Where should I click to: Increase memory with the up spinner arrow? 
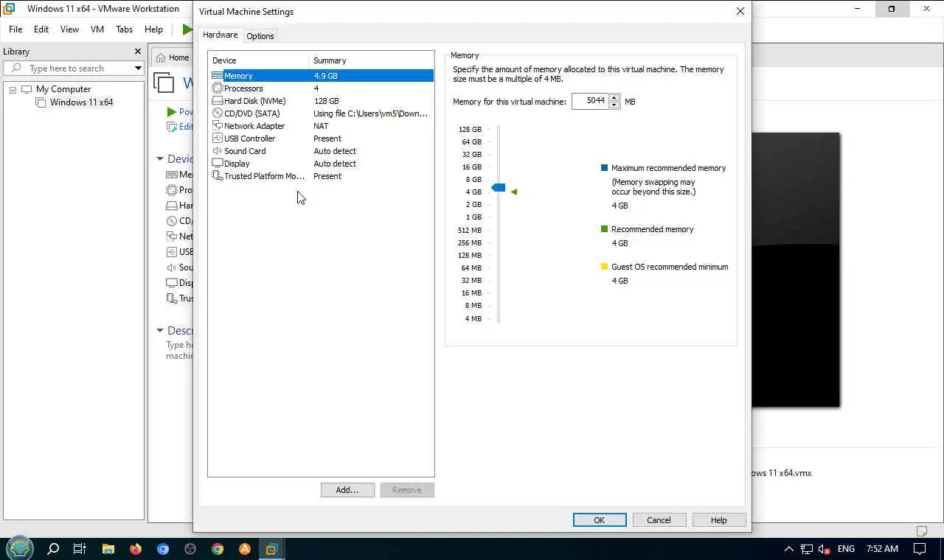pos(614,97)
